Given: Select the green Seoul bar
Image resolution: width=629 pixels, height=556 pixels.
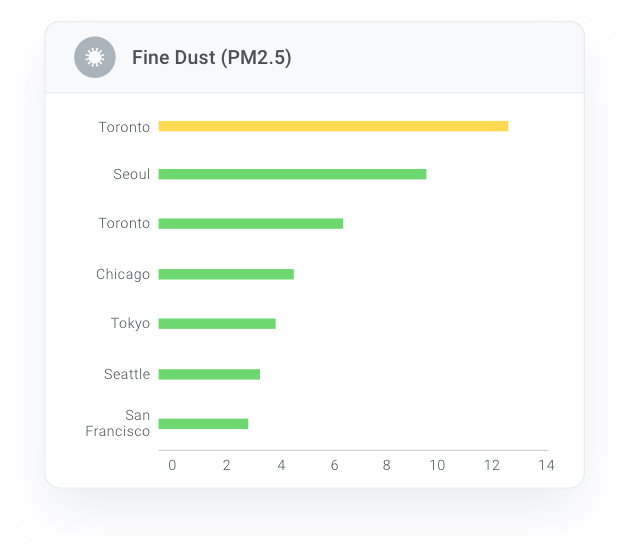Looking at the screenshot, I should point(292,174).
